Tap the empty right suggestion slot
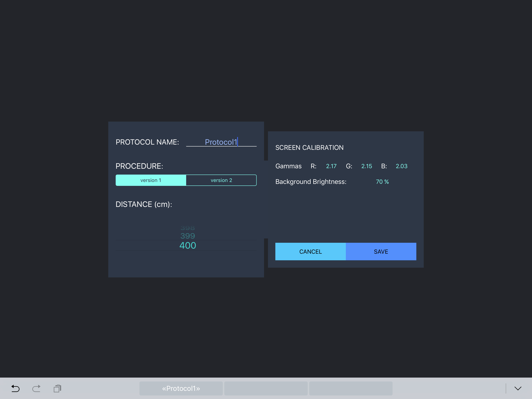Screen dimensions: 532x399 [x=351, y=388]
